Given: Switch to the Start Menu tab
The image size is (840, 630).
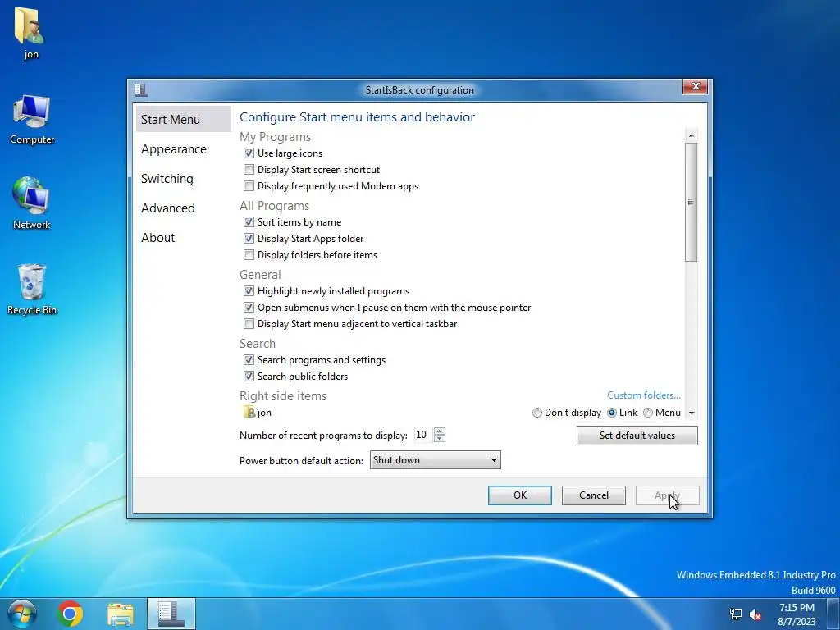Looking at the screenshot, I should (184, 119).
